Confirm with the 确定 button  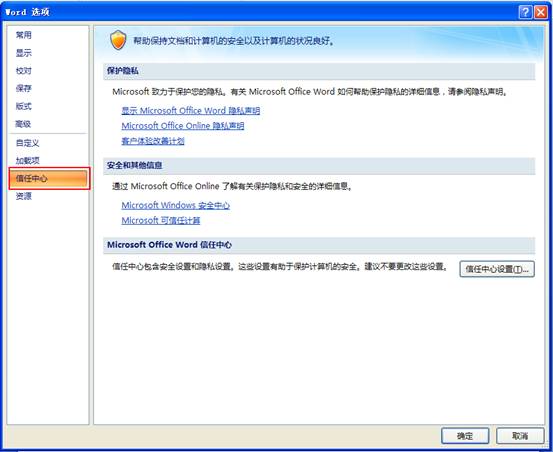point(465,436)
